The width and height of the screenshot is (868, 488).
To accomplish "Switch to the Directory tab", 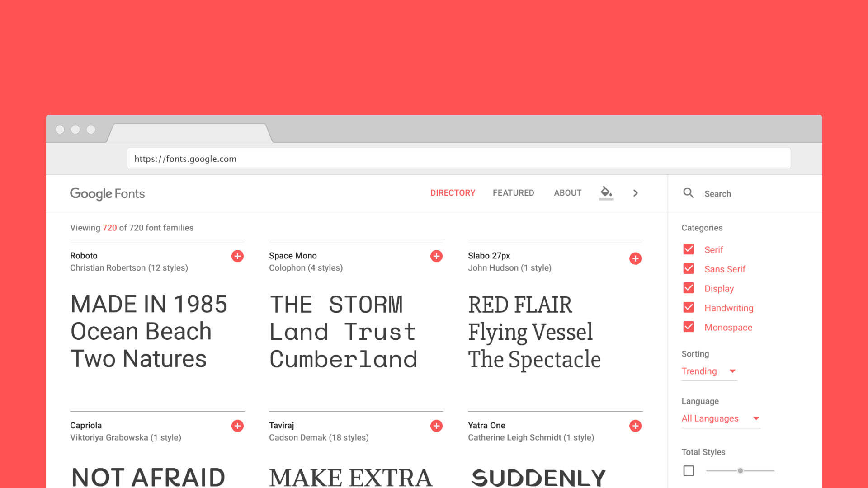I will [453, 193].
